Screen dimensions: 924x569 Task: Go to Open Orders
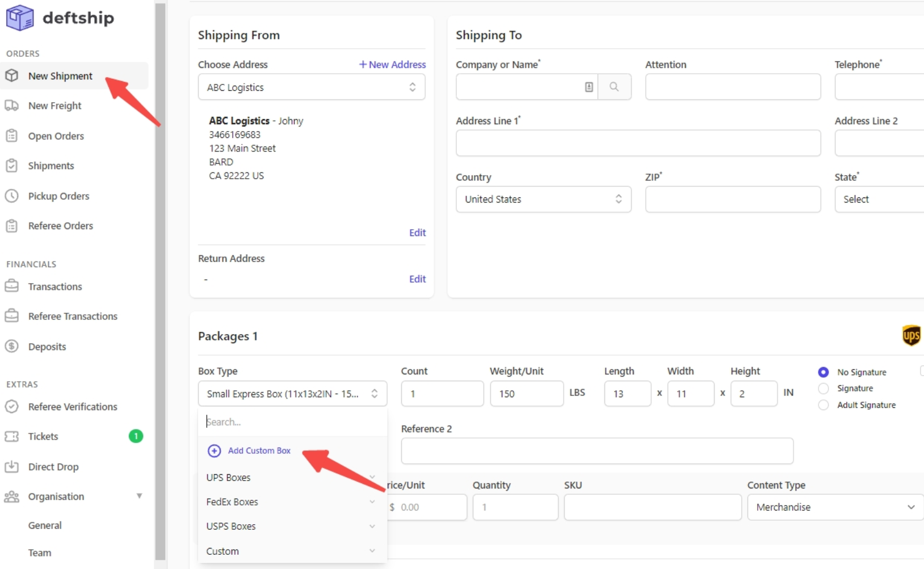(56, 136)
